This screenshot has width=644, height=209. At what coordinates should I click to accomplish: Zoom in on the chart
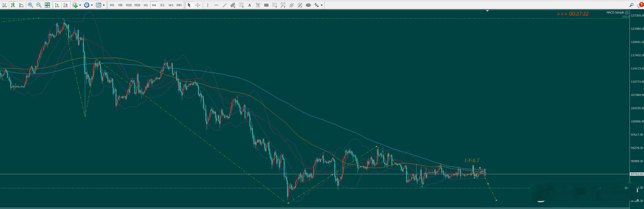coord(30,5)
